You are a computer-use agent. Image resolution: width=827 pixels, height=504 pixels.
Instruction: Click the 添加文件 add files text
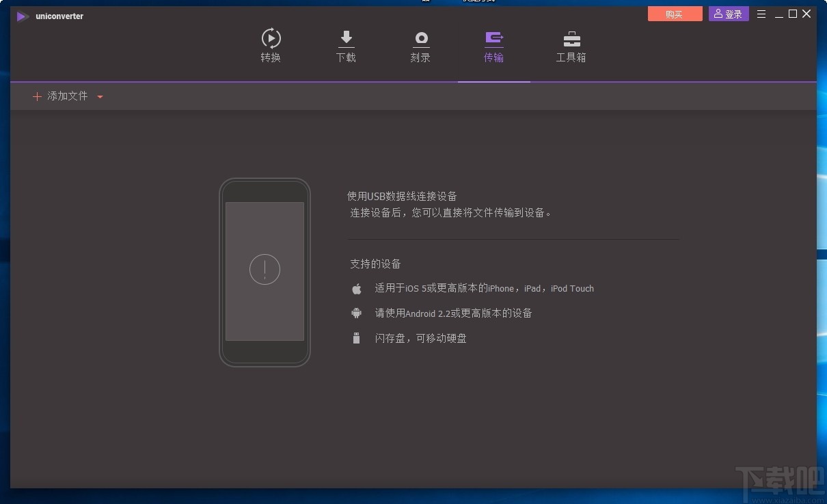[67, 96]
